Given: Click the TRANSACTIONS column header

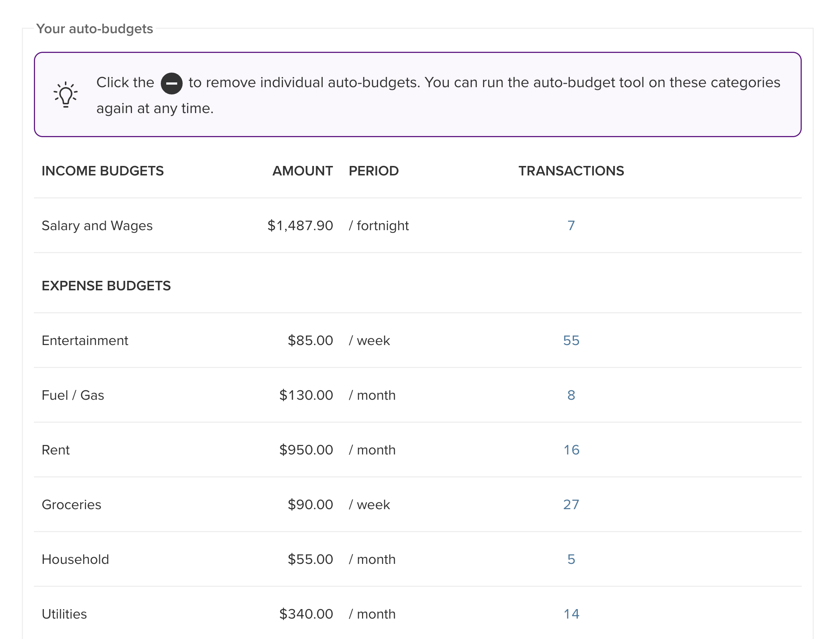Looking at the screenshot, I should (x=571, y=171).
